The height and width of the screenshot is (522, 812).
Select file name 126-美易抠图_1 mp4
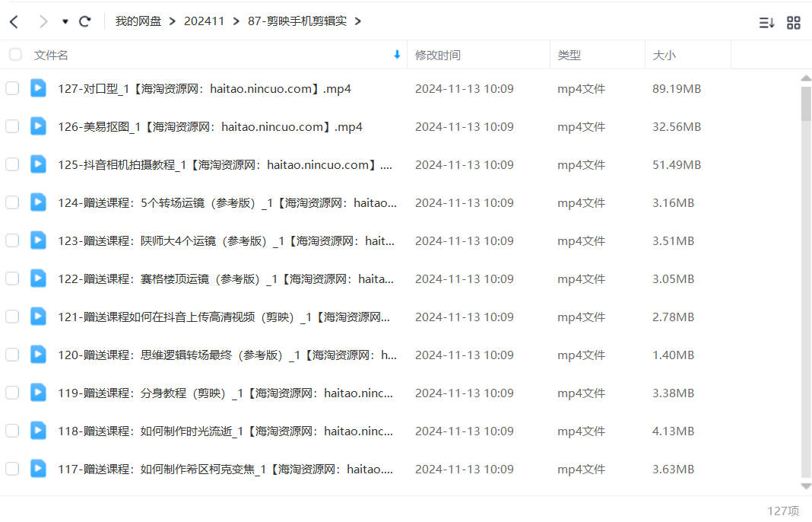pyautogui.click(x=211, y=127)
